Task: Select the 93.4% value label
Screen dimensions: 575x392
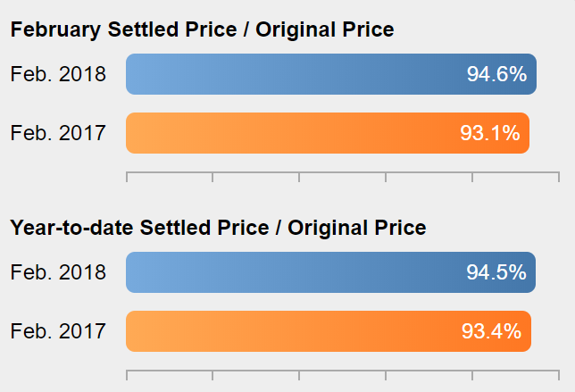Action: pyautogui.click(x=491, y=331)
